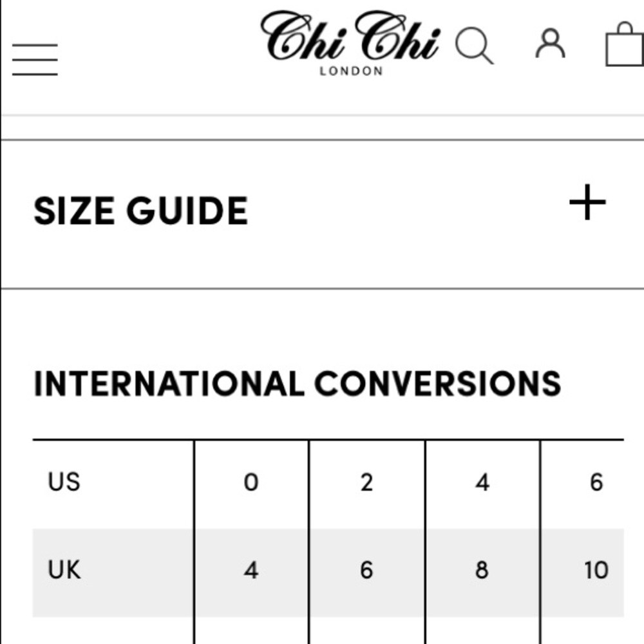The image size is (644, 644).
Task: Open the hamburger navigation menu
Action: click(x=35, y=59)
